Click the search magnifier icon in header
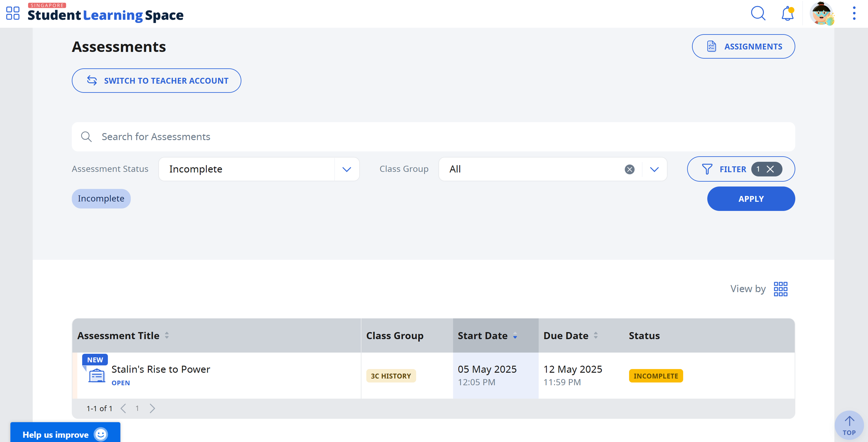The height and width of the screenshot is (442, 868). pos(758,13)
